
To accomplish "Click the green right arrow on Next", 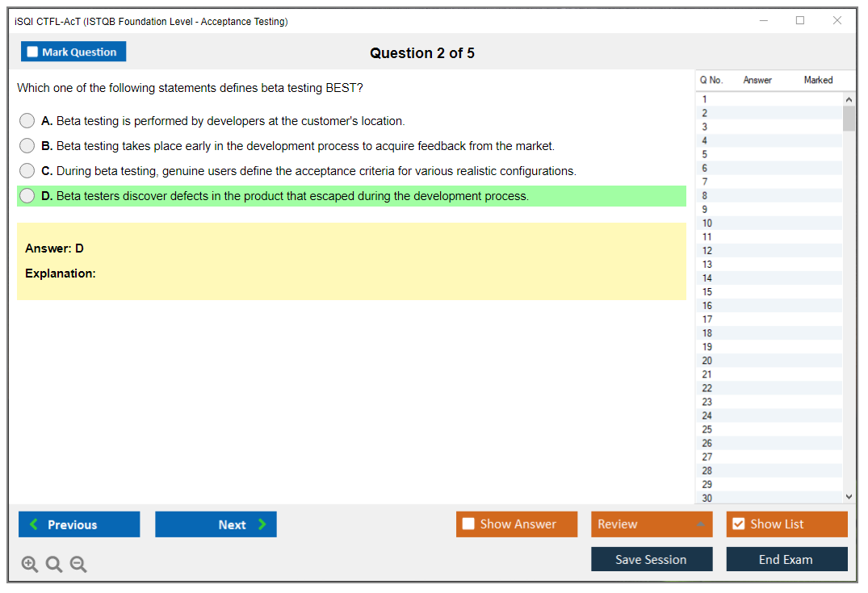I will 262,524.
